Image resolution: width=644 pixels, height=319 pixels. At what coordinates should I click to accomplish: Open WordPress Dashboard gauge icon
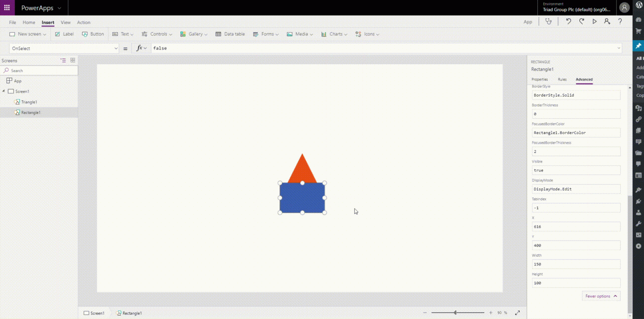638,19
